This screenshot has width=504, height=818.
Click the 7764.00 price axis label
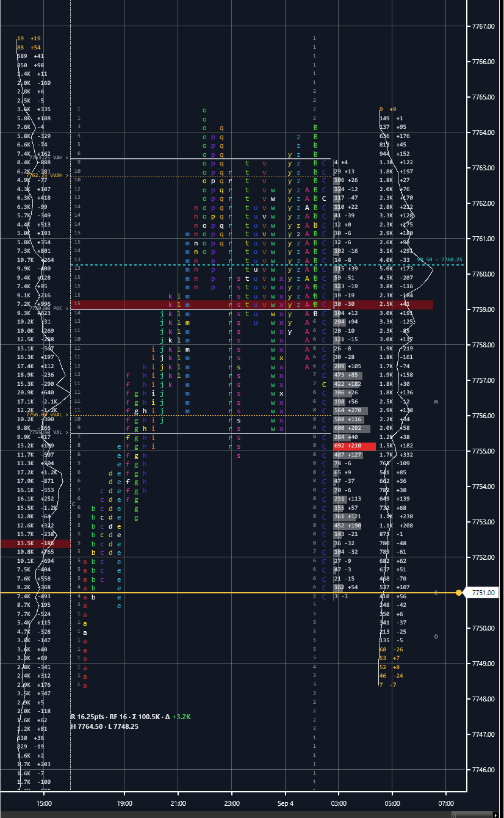point(483,132)
